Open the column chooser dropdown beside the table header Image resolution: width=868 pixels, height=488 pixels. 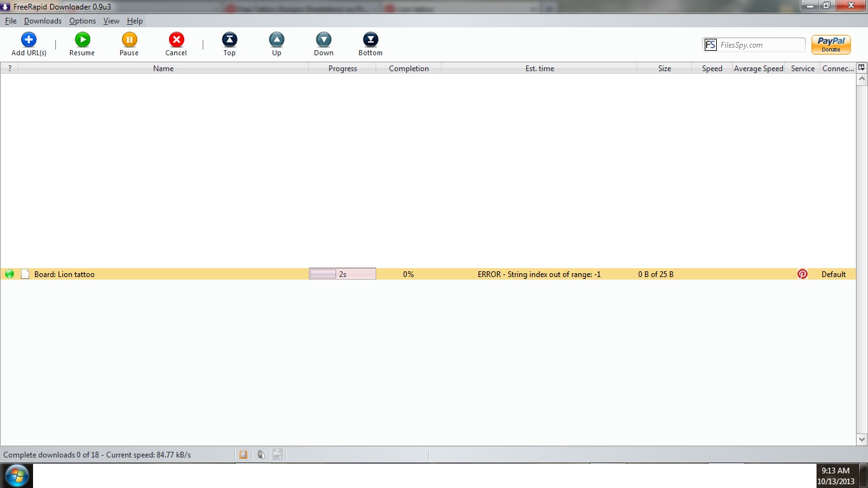[862, 67]
